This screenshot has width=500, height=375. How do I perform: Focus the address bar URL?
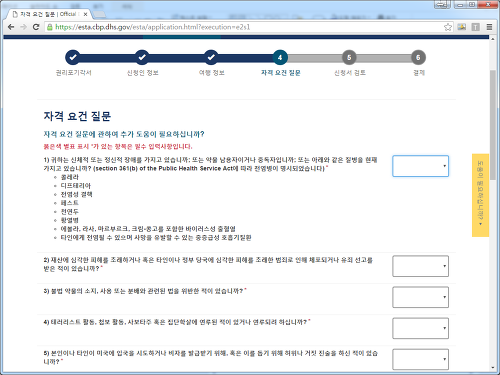pyautogui.click(x=152, y=27)
